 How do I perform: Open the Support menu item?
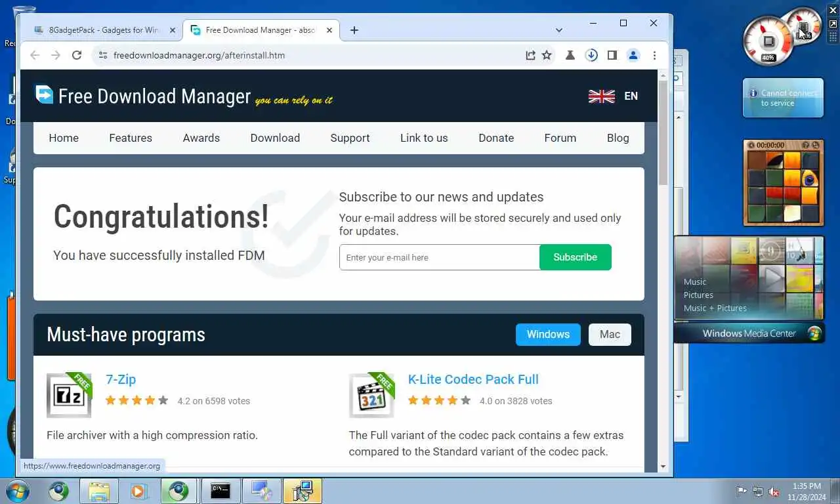(350, 138)
